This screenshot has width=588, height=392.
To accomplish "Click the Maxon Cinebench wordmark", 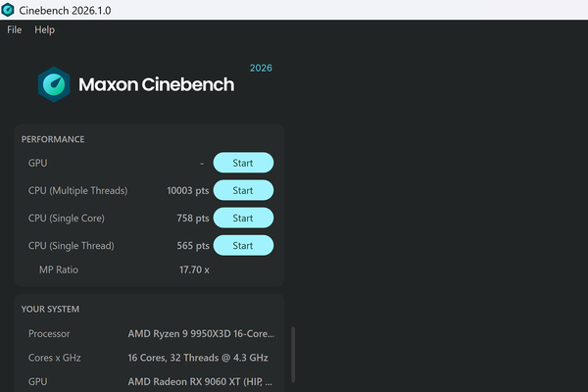I will [x=157, y=84].
